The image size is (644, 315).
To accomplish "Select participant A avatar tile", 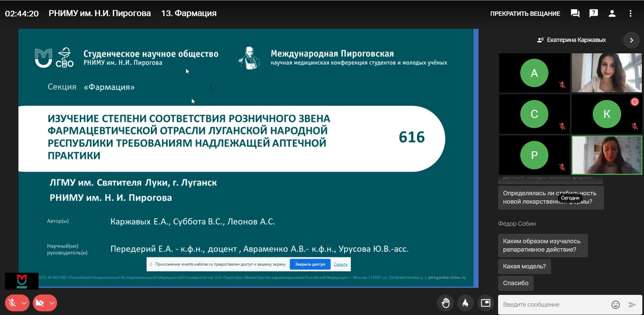I will tap(534, 73).
